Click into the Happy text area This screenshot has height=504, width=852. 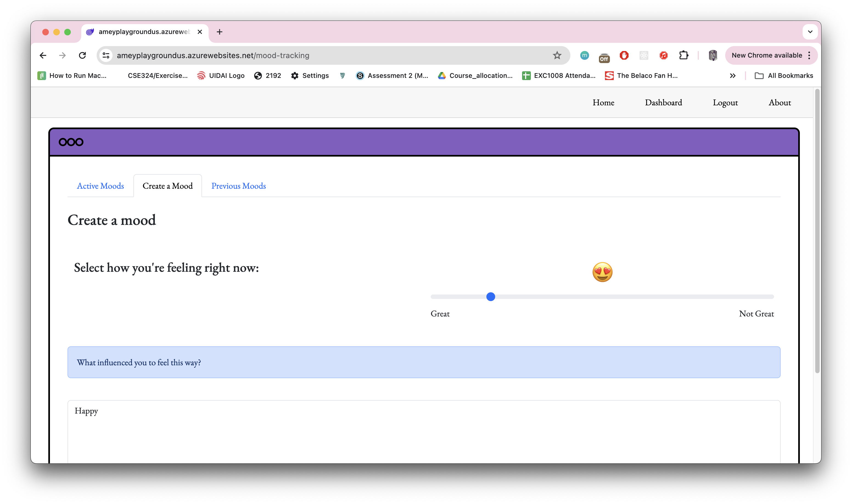(424, 431)
